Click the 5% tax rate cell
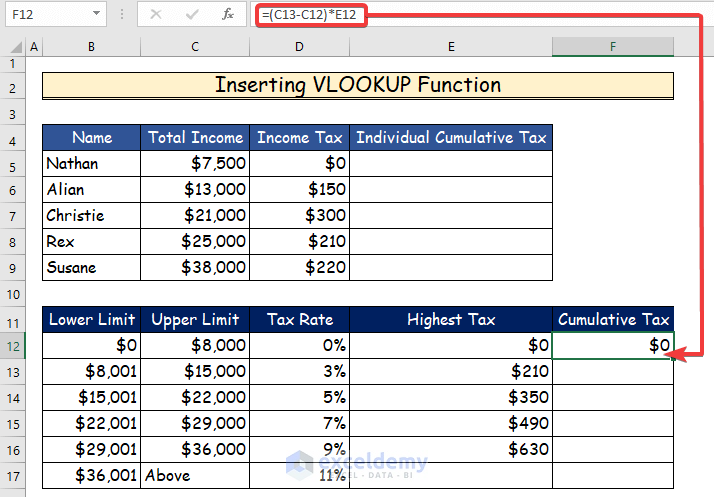 click(299, 398)
